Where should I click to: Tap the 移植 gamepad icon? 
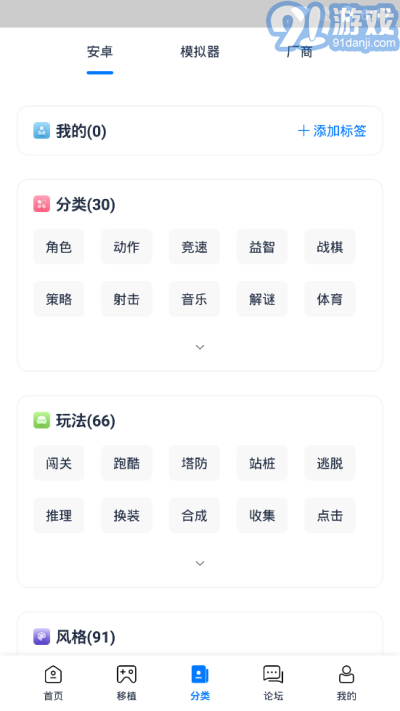click(x=126, y=675)
